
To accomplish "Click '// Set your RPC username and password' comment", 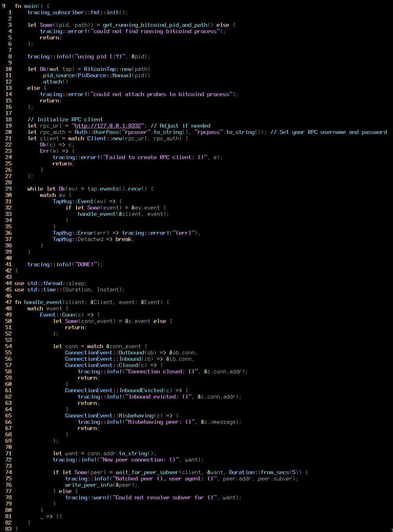I will pos(328,132).
